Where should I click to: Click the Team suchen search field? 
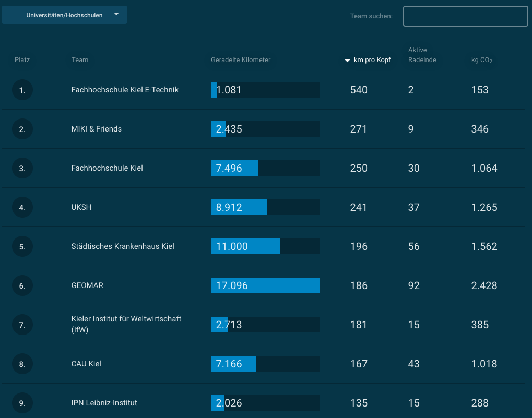[x=465, y=16]
